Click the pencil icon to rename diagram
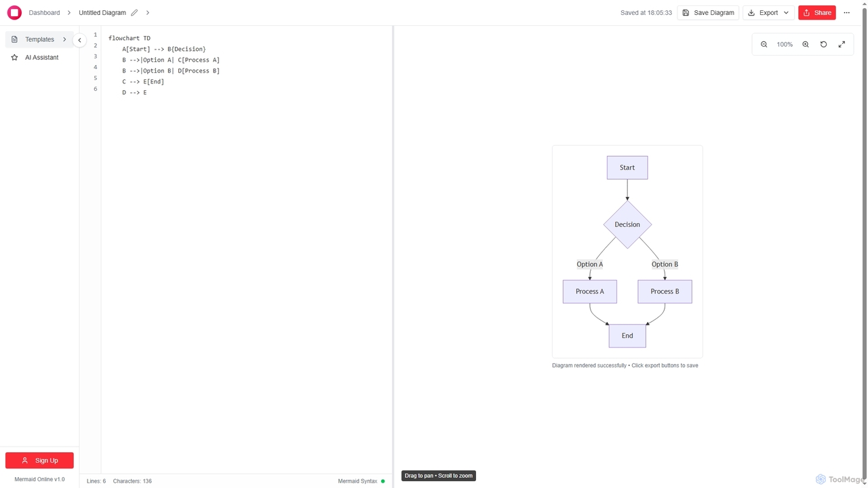The image size is (868, 488). [x=134, y=13]
